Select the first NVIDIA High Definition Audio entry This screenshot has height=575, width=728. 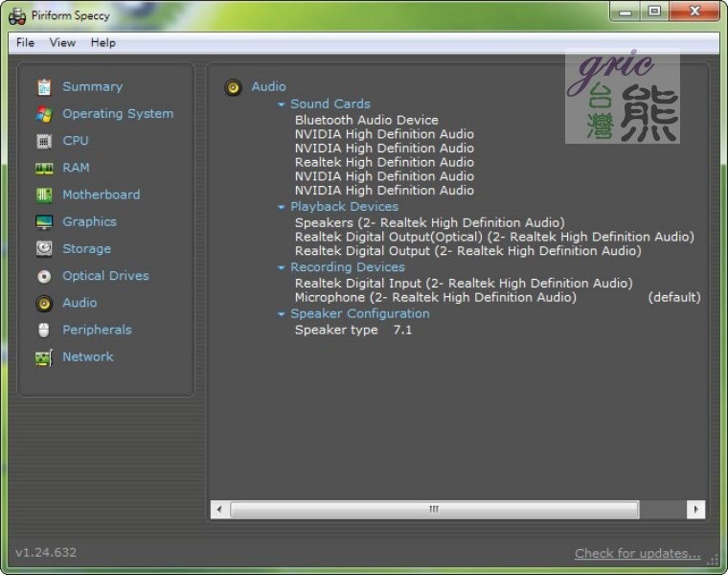coord(384,134)
